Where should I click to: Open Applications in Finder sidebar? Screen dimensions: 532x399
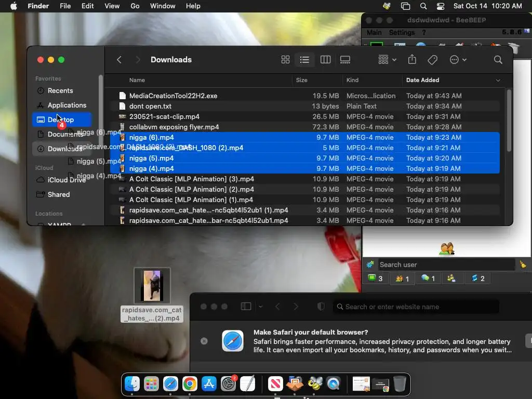tap(67, 105)
